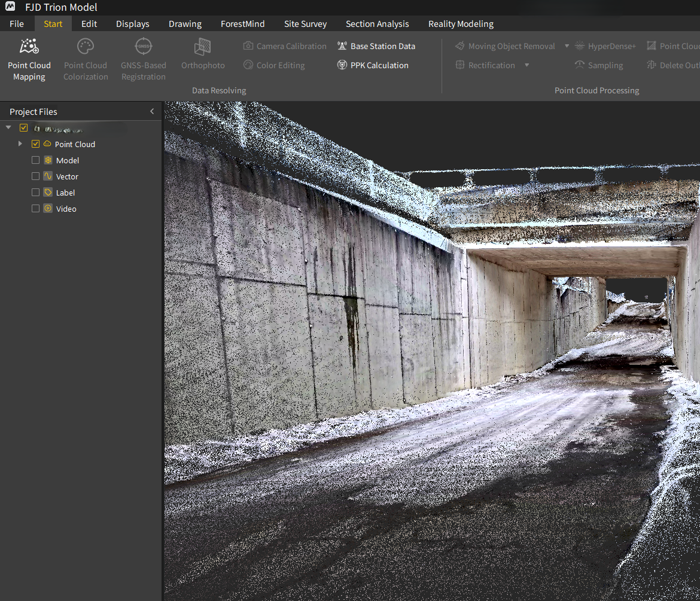Uncheck the Point Cloud checkbox
700x601 pixels.
[35, 144]
